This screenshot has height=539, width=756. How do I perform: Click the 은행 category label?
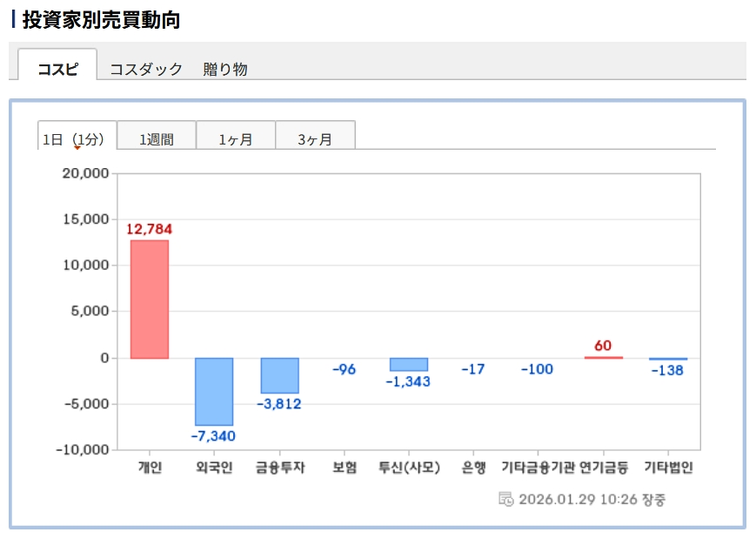(x=474, y=468)
